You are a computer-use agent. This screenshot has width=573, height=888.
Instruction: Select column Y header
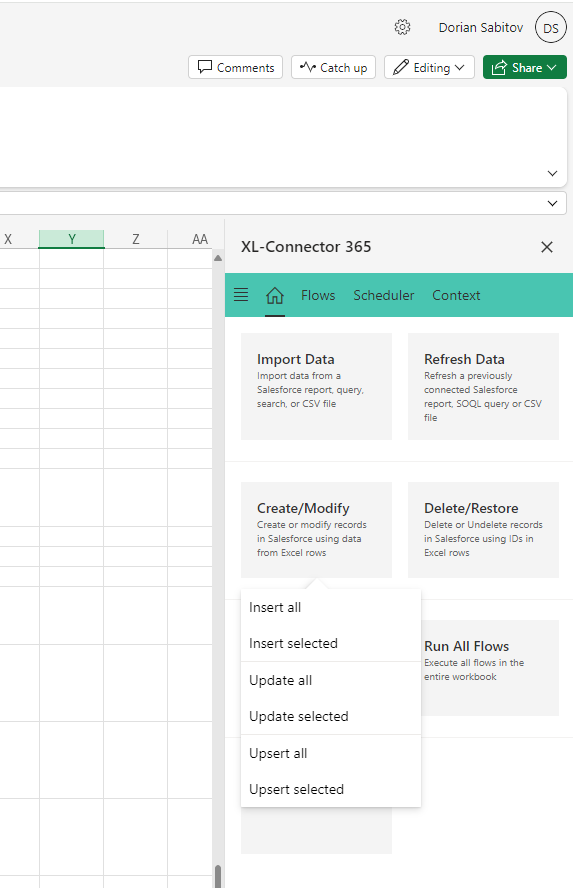71,240
